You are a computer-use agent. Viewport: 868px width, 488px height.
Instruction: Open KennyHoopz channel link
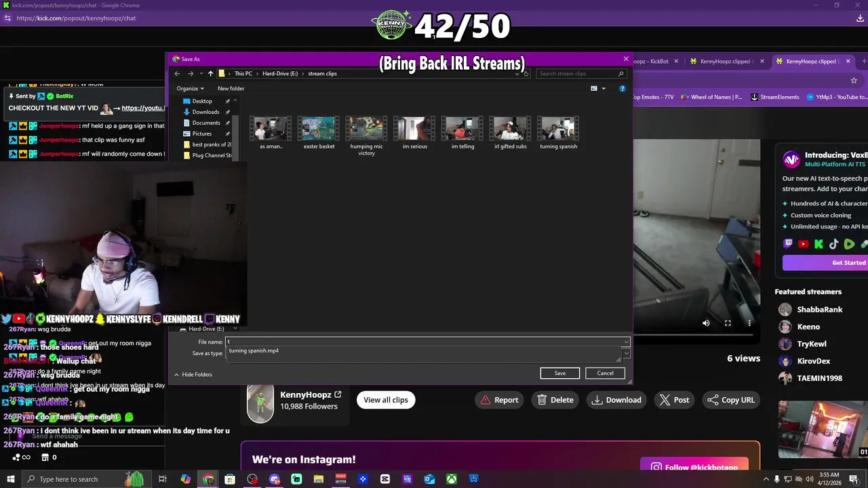coord(311,394)
